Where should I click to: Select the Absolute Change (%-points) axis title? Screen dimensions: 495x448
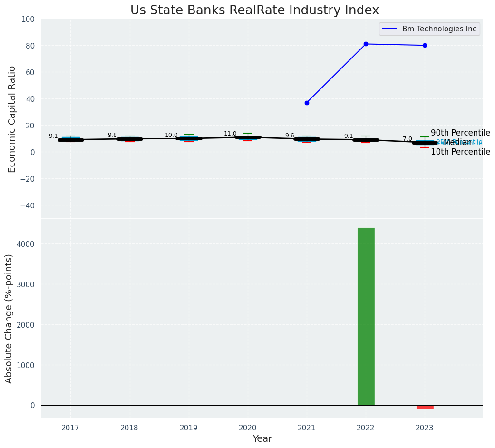tap(9, 318)
